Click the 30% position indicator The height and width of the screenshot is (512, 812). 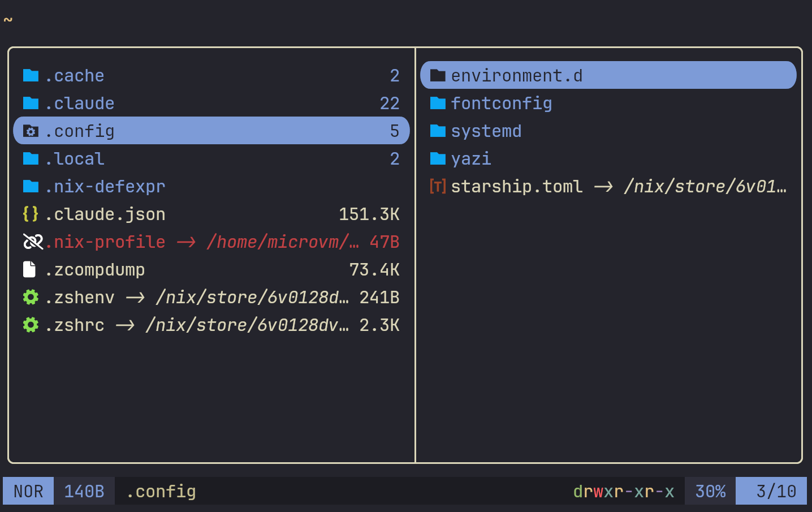click(x=710, y=491)
